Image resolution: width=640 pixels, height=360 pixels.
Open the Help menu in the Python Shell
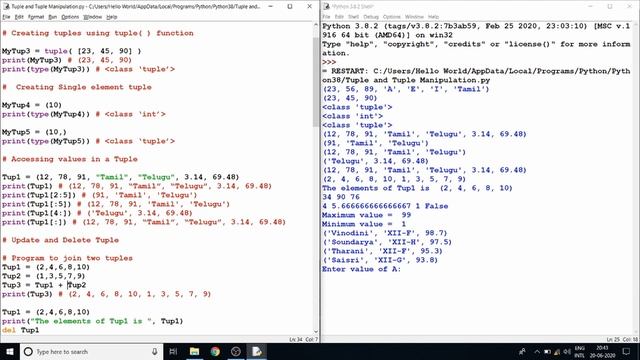pyautogui.click(x=433, y=17)
